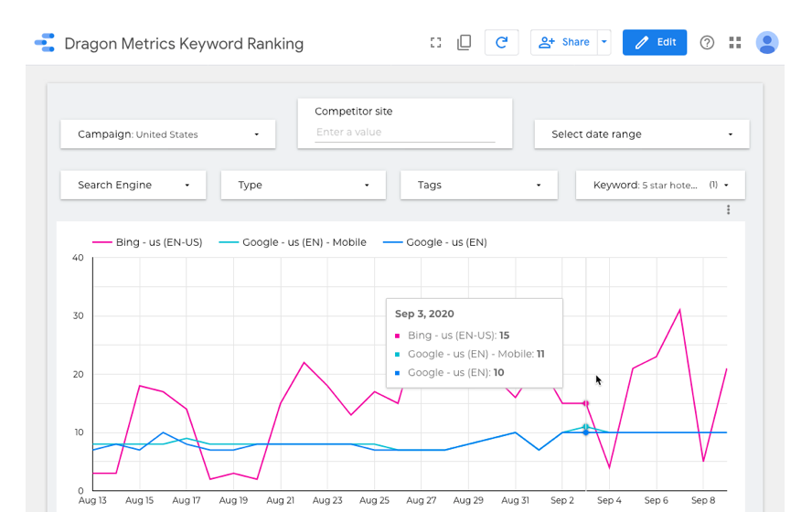This screenshot has height=512, width=812.
Task: Click tooltip row Google - us (EN): 10
Action: point(450,373)
